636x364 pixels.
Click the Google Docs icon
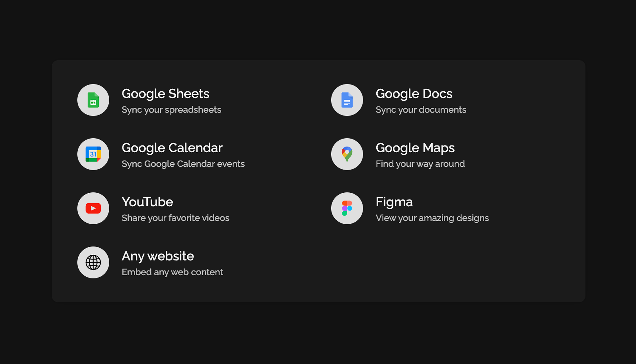click(347, 100)
